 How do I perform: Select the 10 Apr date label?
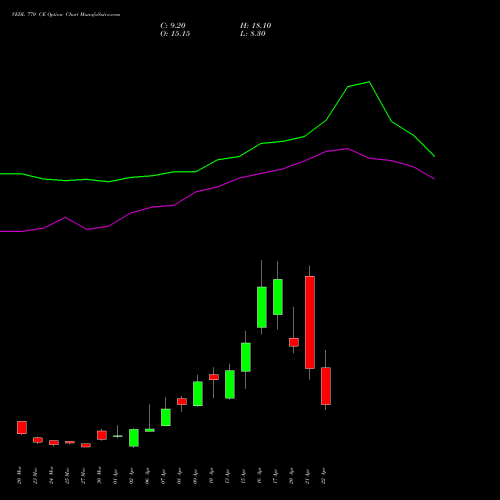(211, 475)
